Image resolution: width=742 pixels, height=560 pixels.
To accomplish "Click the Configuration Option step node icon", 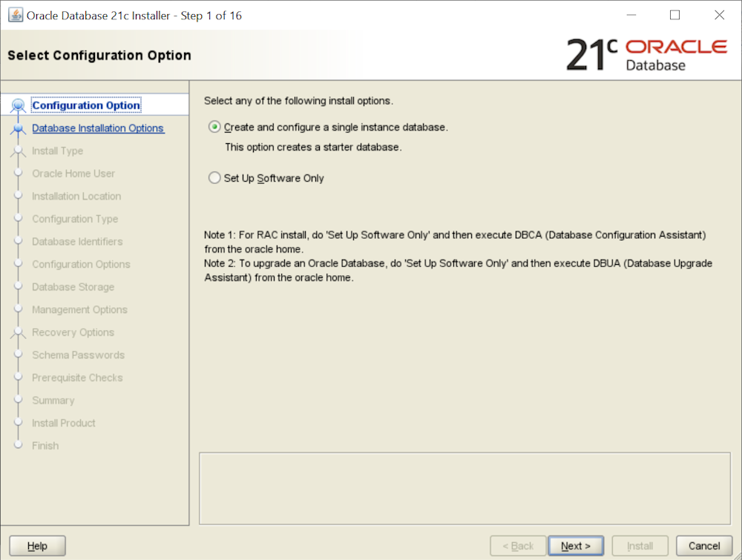I will click(19, 106).
